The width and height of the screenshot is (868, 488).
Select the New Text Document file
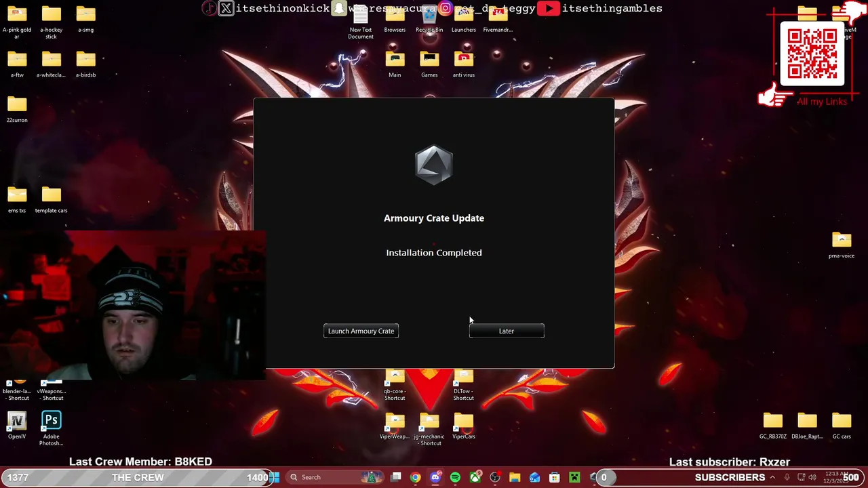click(361, 22)
